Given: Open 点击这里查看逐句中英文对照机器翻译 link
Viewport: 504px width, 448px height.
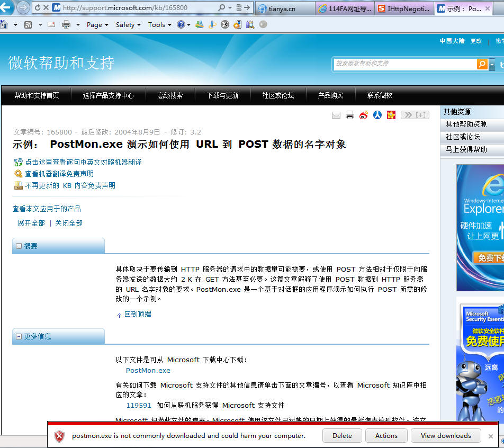Looking at the screenshot, I should 83,162.
